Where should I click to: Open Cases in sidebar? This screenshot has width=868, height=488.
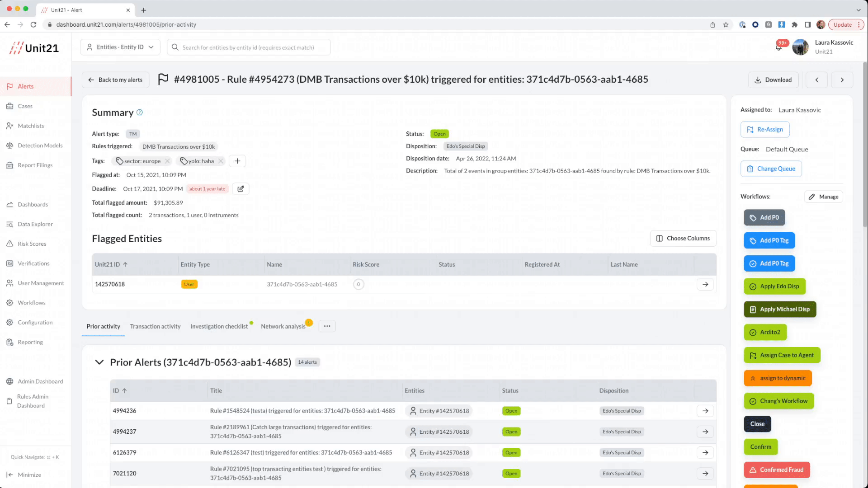point(36,106)
